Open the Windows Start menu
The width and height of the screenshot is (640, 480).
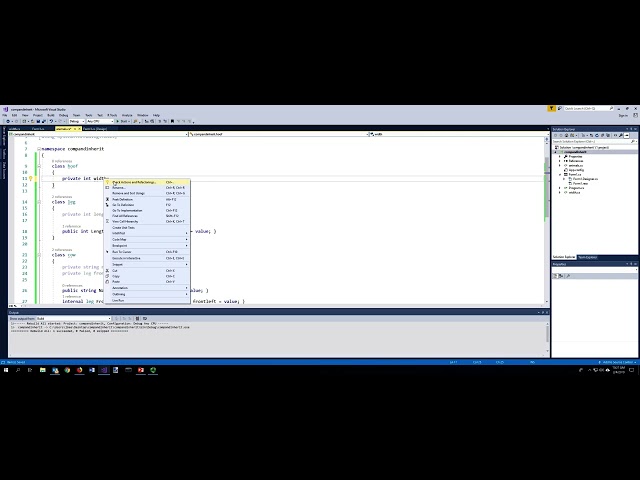click(6, 370)
